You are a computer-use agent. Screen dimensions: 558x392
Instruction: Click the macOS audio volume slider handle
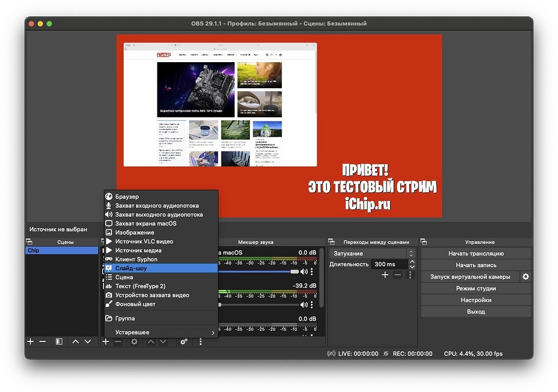click(x=294, y=271)
